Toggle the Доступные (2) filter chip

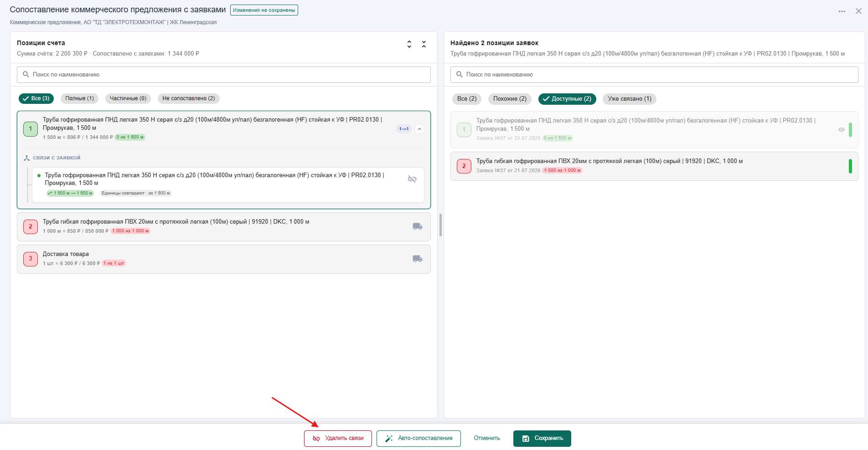pyautogui.click(x=567, y=99)
